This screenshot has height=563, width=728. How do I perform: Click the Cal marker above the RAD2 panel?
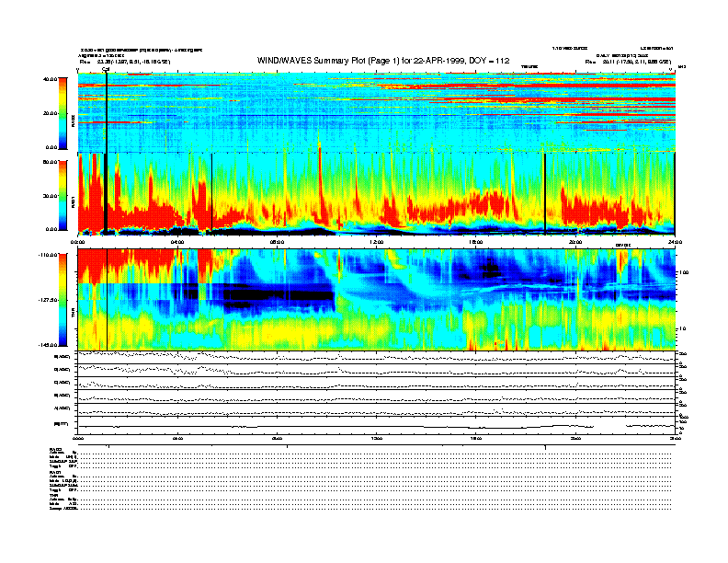point(106,69)
